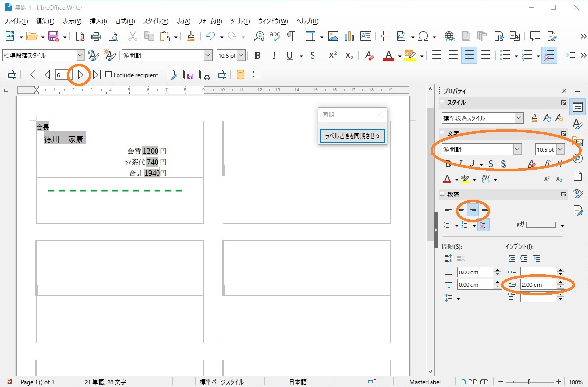Open the Styles deck in sidebar
Viewport: 588px width, 387px height.
[x=578, y=124]
